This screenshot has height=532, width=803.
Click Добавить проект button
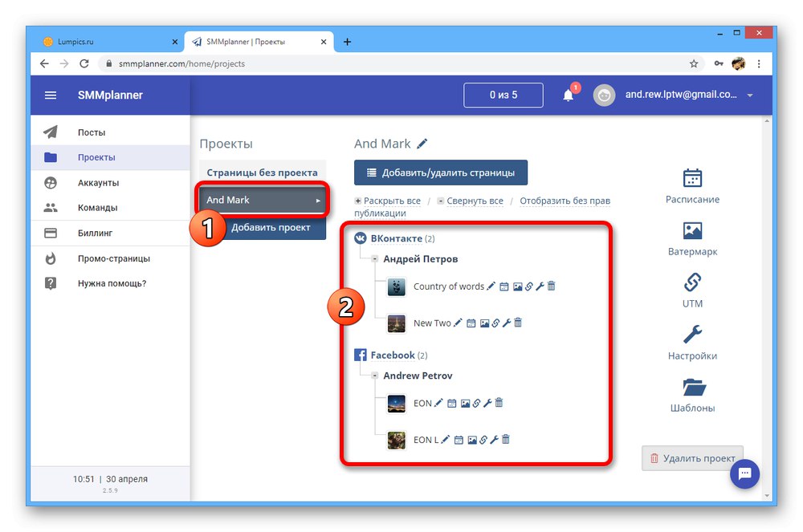[x=271, y=227]
